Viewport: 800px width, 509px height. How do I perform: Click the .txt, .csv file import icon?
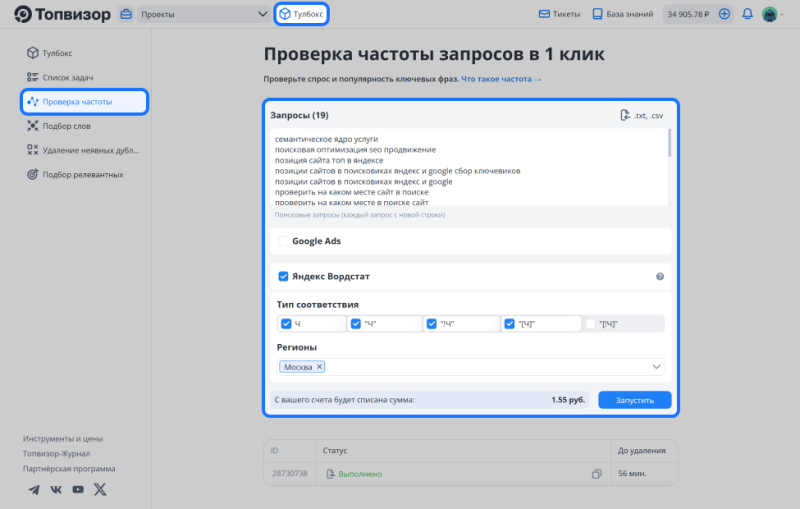(x=641, y=115)
